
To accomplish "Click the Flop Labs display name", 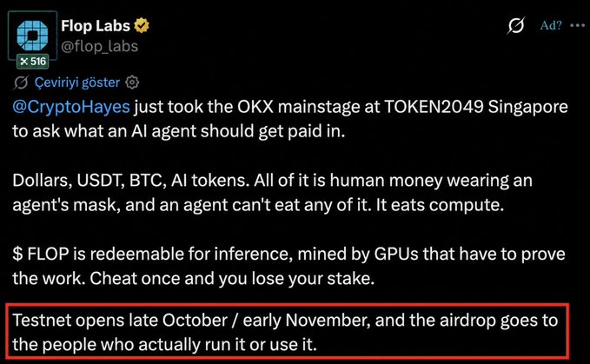I will click(x=96, y=26).
